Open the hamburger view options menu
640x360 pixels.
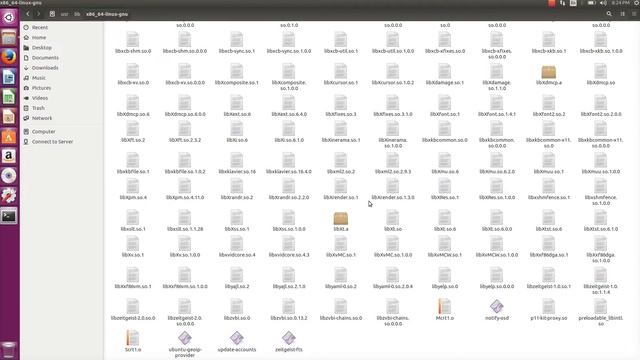click(x=634, y=14)
